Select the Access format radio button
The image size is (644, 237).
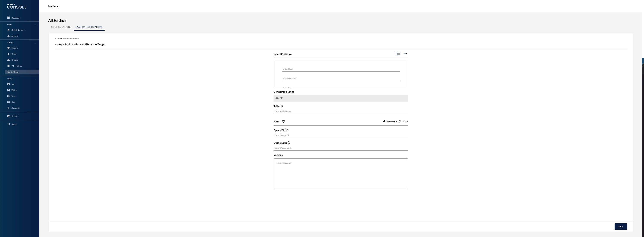tap(400, 121)
